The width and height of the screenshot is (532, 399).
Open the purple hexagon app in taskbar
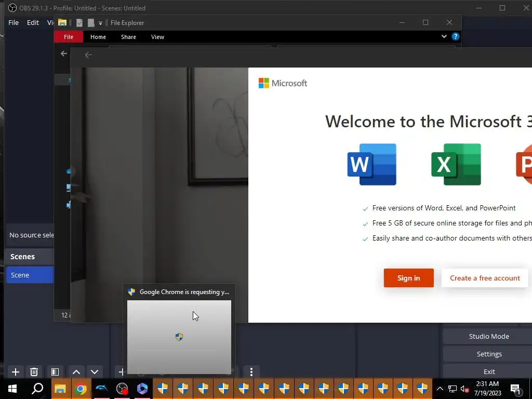coord(142,389)
